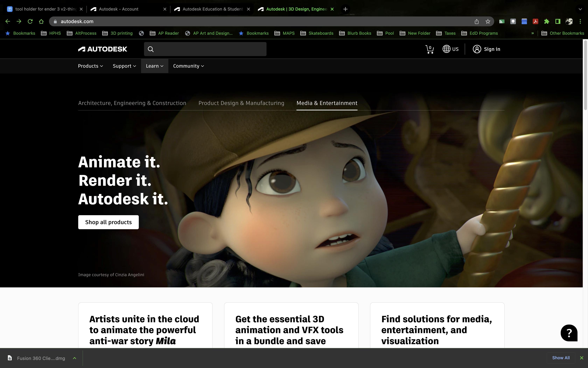This screenshot has width=588, height=368.
Task: Click the blue window extension icon
Action: point(524,21)
